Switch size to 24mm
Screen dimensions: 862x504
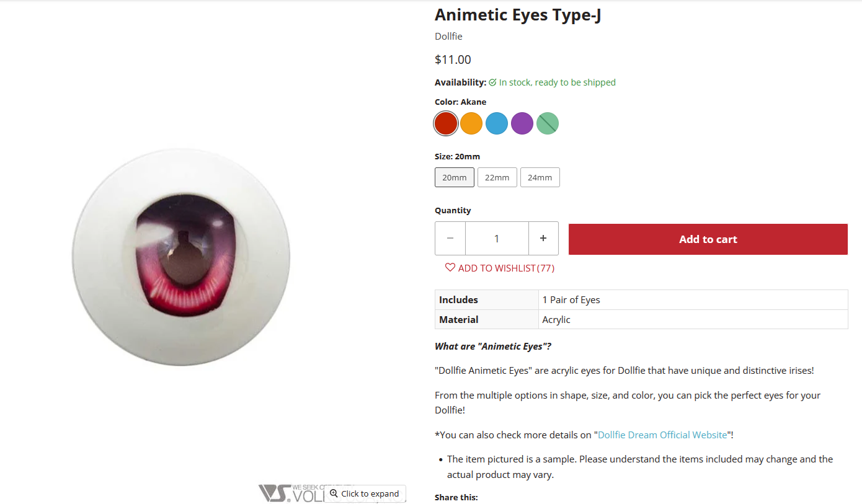[x=540, y=177]
